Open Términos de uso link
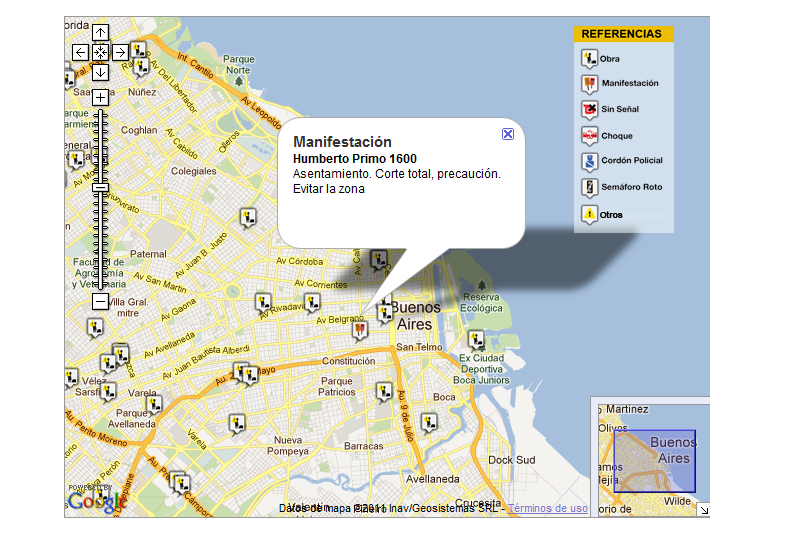Image resolution: width=788 pixels, height=540 pixels. 548,508
